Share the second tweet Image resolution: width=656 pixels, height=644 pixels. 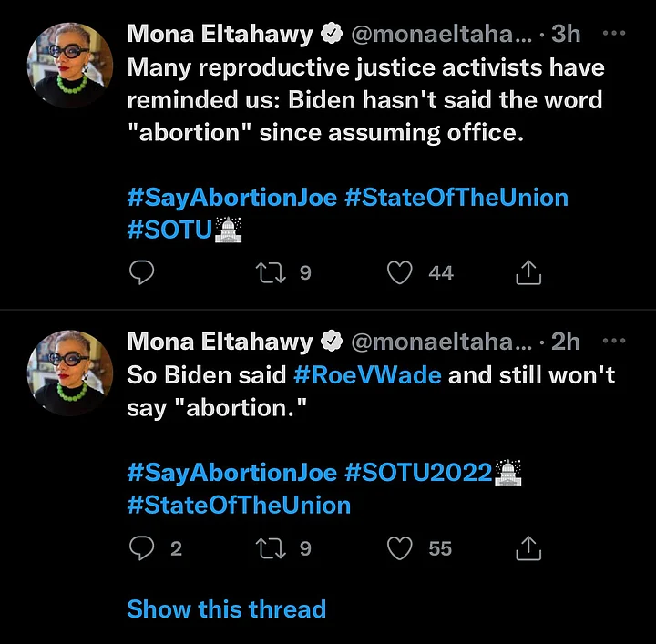click(x=529, y=547)
